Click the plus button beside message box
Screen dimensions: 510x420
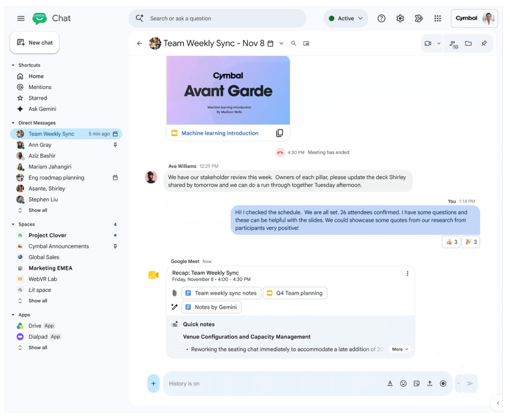154,384
